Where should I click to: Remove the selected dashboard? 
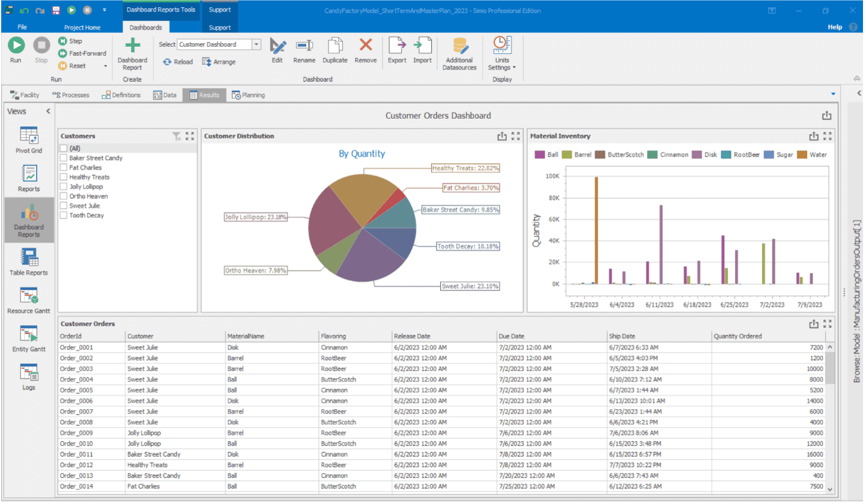click(x=365, y=51)
